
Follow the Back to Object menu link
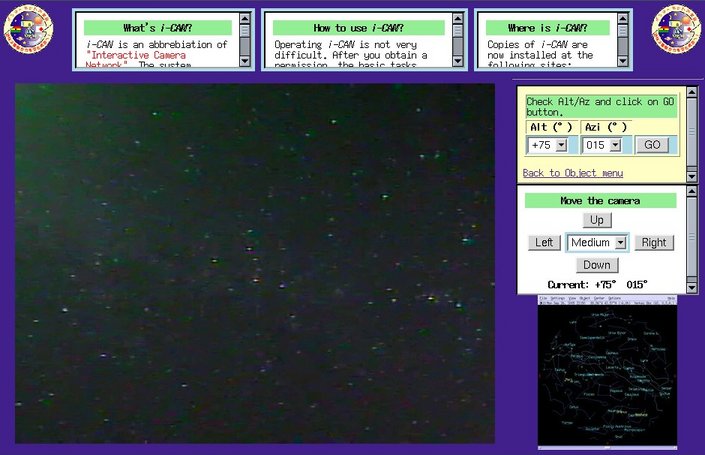tap(573, 173)
